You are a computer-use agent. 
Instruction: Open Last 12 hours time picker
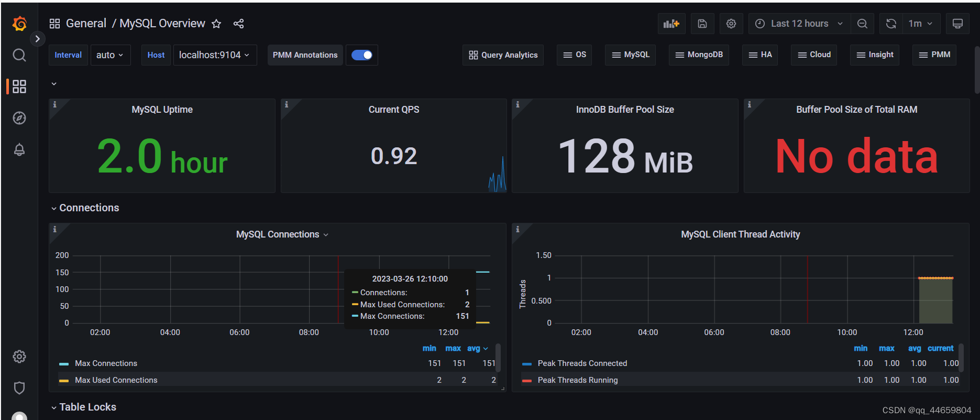click(799, 24)
